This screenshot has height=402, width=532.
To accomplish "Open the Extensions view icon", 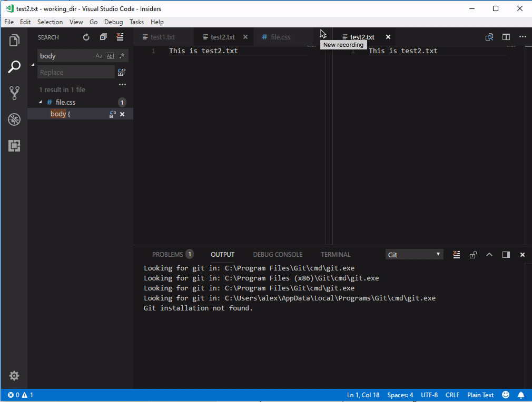I will point(14,146).
